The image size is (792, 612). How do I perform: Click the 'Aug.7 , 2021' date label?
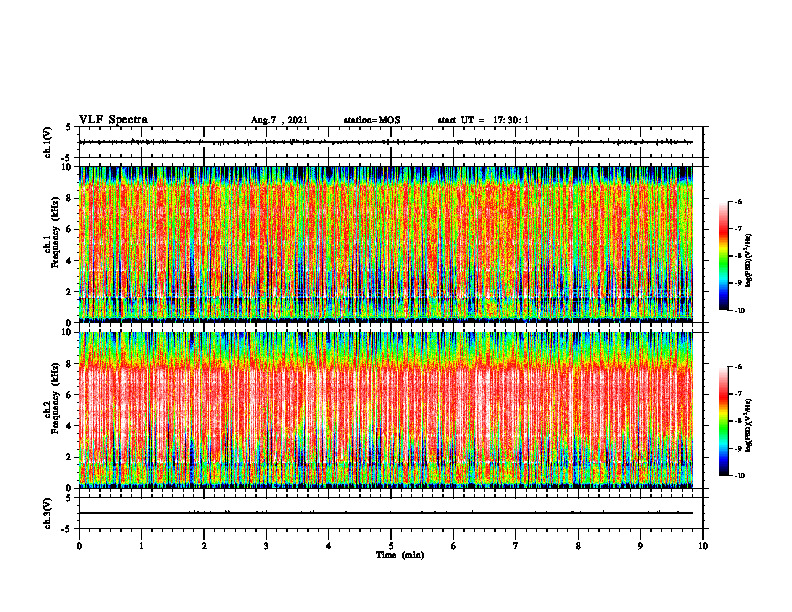tap(279, 120)
